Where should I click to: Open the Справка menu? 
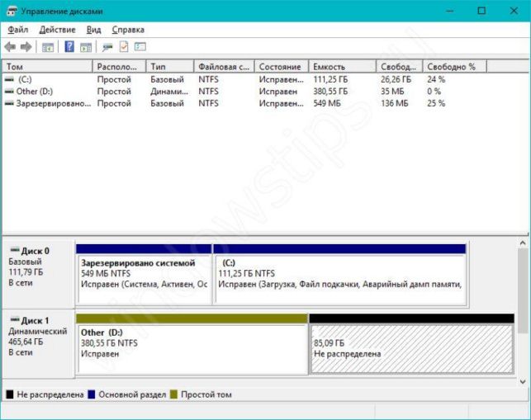[x=128, y=30]
